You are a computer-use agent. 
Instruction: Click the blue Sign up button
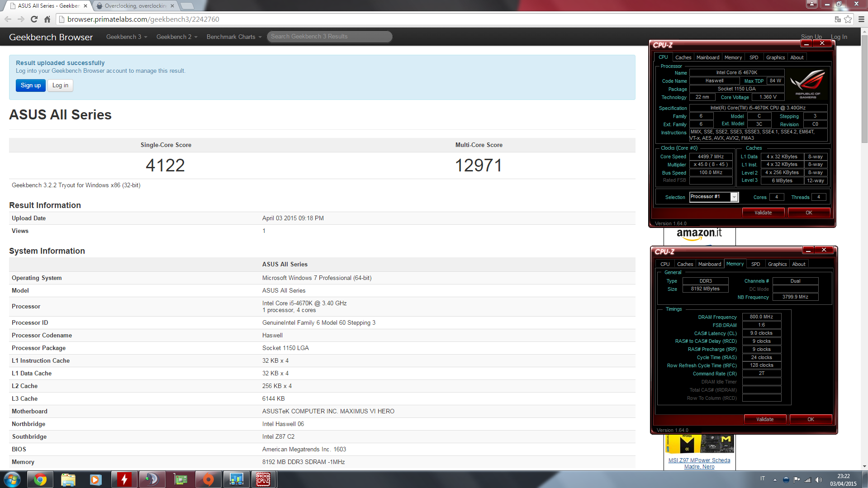(x=31, y=85)
